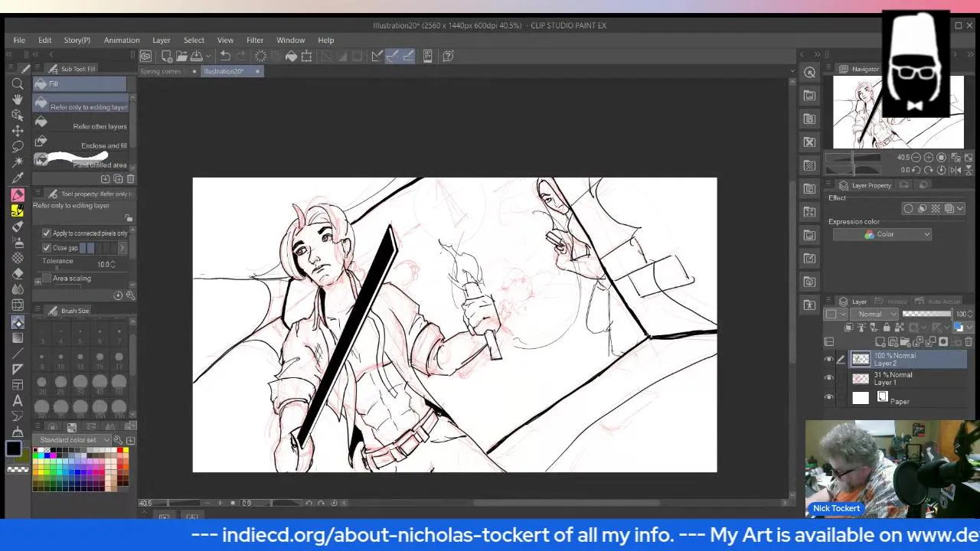
Task: Select the Move layer tool
Action: tap(18, 131)
